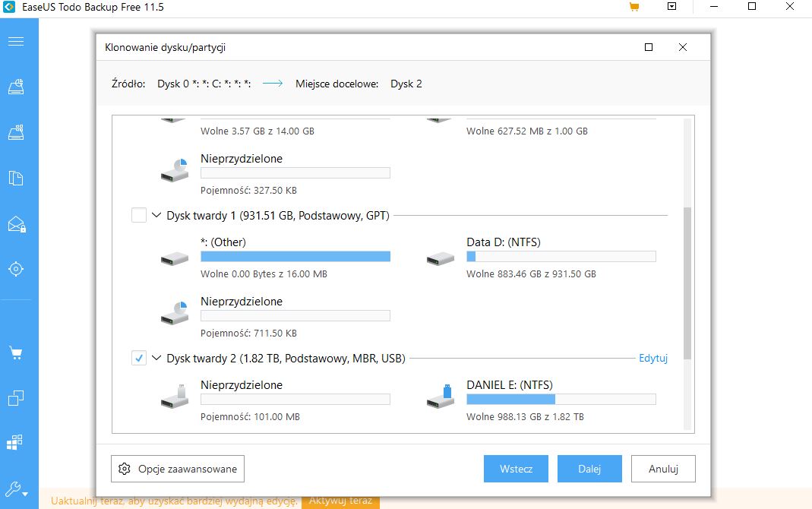This screenshot has height=509, width=812.
Task: Click the source label 'Dysk 0 *: *: C: *: *: *:'
Action: click(204, 84)
